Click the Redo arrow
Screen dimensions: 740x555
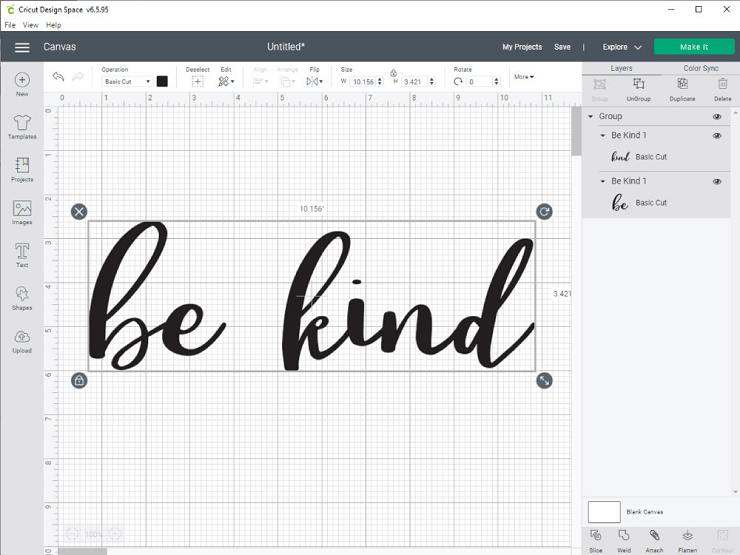click(78, 76)
